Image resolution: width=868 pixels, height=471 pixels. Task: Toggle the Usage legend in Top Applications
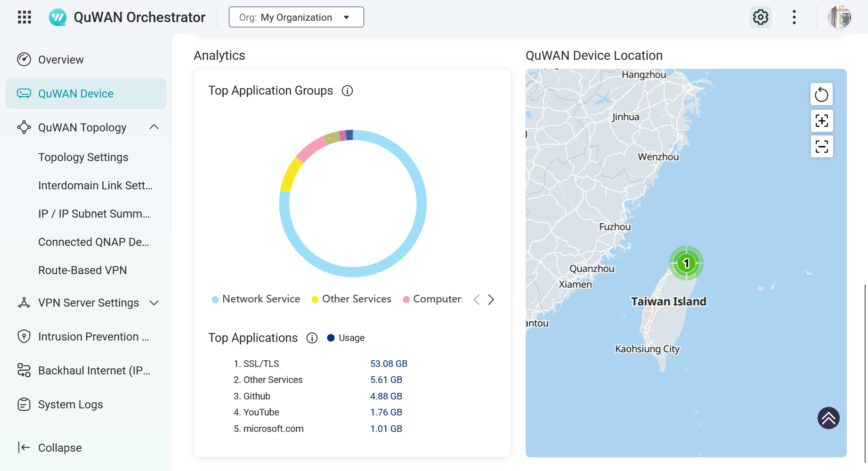coord(346,338)
